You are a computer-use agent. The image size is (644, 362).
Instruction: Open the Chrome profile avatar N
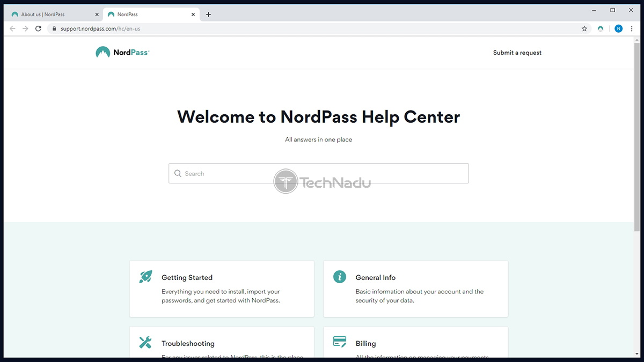pyautogui.click(x=618, y=28)
